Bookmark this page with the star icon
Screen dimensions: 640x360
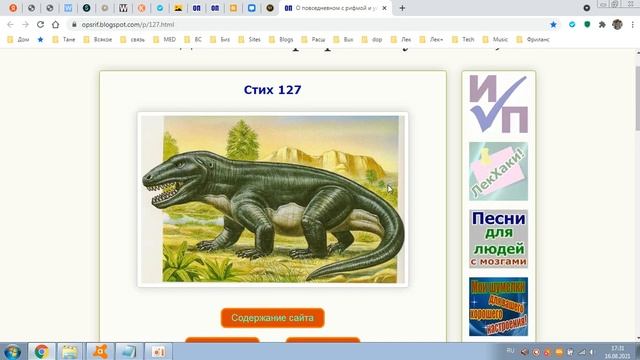click(553, 24)
